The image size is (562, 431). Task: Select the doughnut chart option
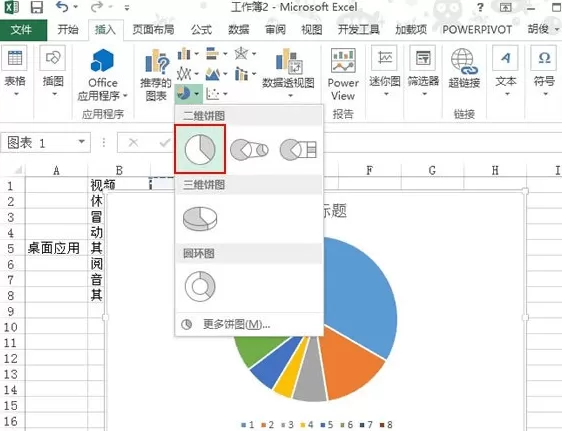point(200,287)
